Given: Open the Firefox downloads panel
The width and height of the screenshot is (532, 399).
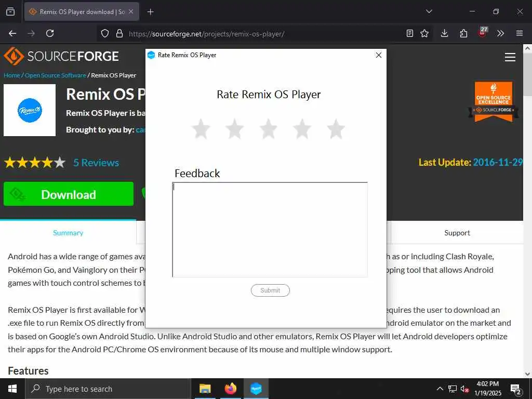Looking at the screenshot, I should 445,33.
